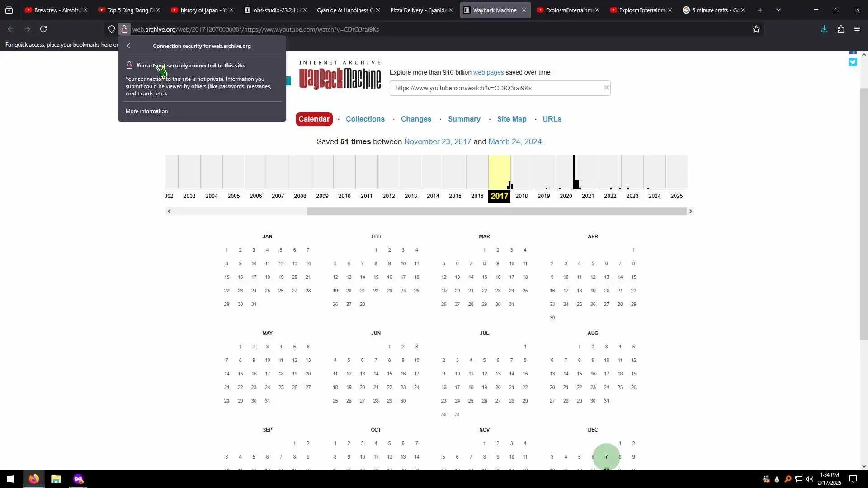Open the Collections view
The width and height of the screenshot is (868, 488).
(x=365, y=119)
